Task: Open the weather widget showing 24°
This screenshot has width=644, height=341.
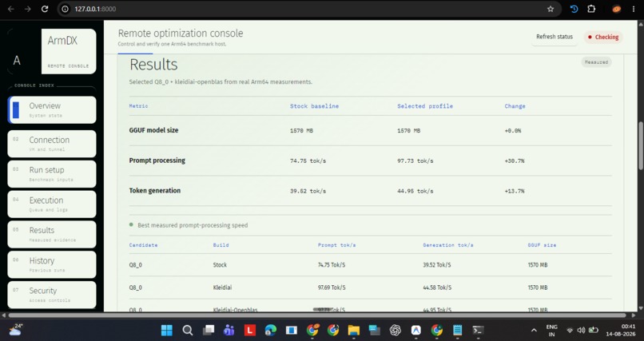Action: 16,330
